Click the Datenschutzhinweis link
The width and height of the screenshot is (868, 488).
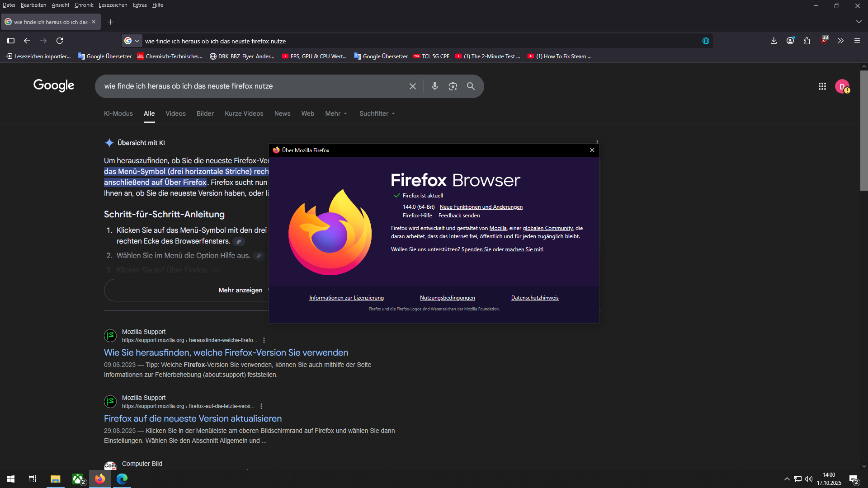[534, 298]
